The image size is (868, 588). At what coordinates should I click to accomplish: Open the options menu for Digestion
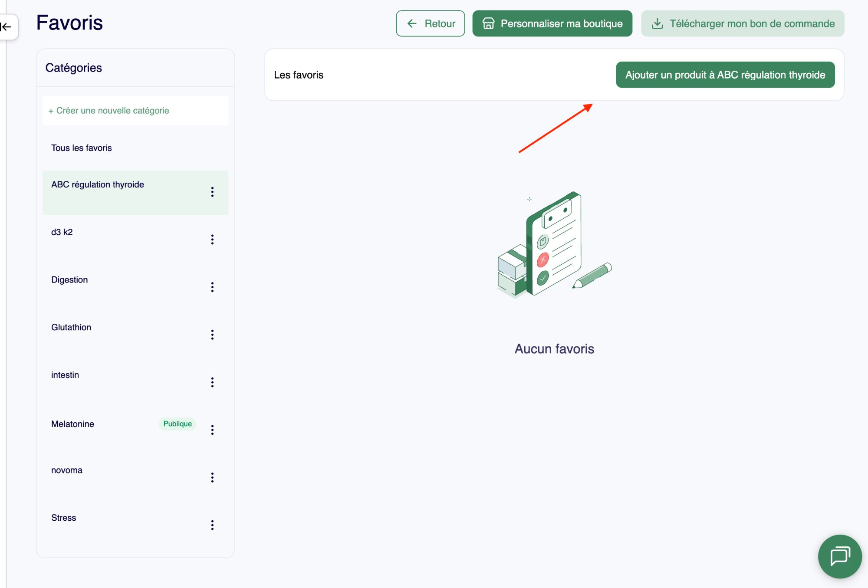click(213, 287)
